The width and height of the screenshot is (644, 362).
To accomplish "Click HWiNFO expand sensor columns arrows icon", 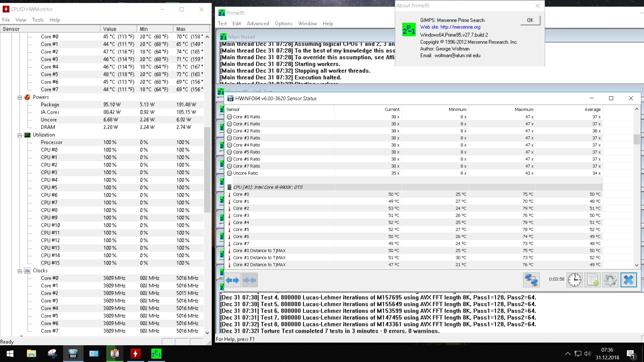I will pyautogui.click(x=232, y=280).
